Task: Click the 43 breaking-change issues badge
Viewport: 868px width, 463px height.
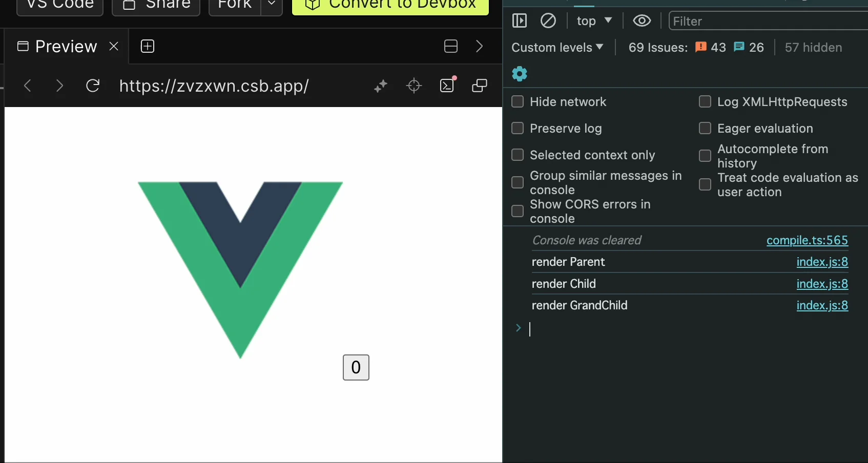Action: coord(711,48)
